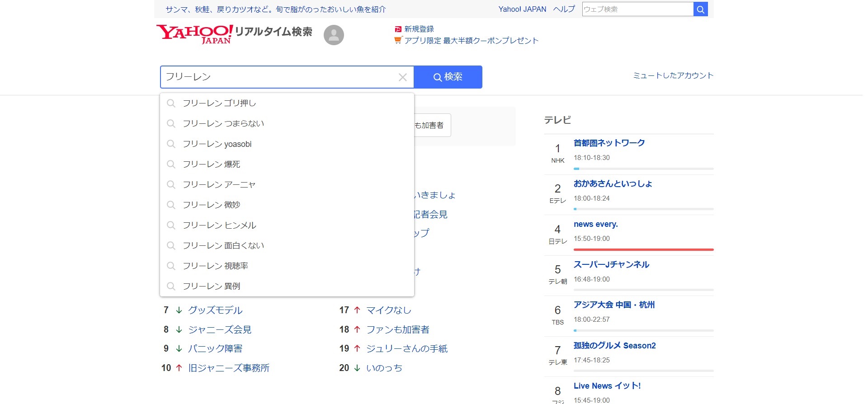The image size is (868, 404).
Task: Select suggestion フリーレン ヒンメル
Action: coord(287,225)
